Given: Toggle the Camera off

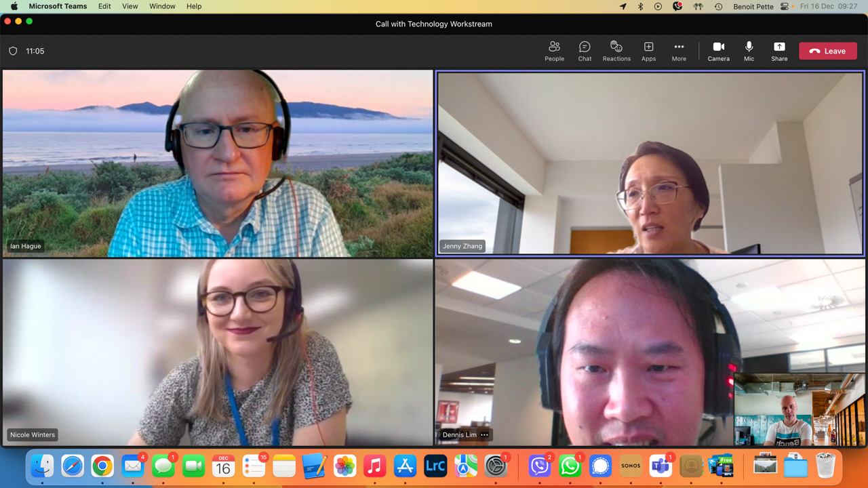Looking at the screenshot, I should click(718, 51).
